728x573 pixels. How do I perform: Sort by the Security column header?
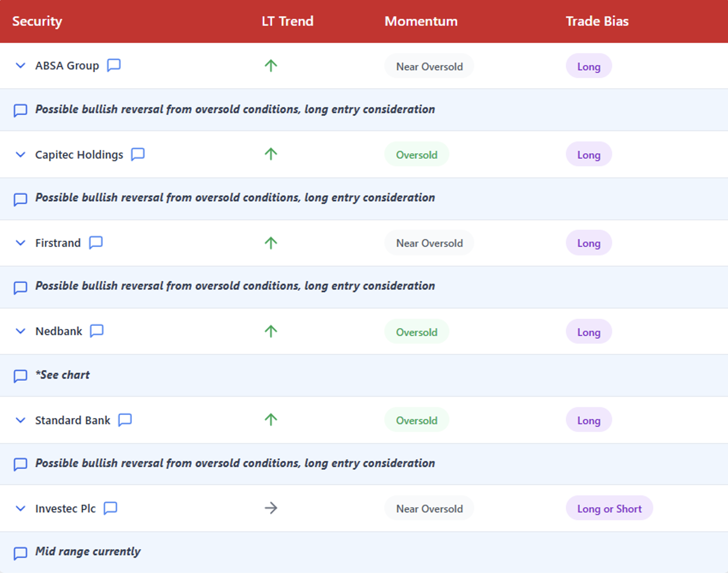pos(37,21)
